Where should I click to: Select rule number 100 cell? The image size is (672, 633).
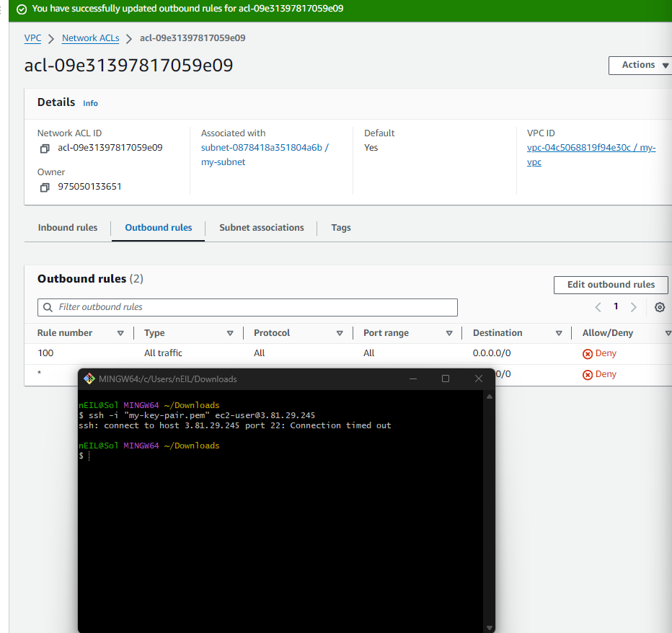pyautogui.click(x=45, y=353)
